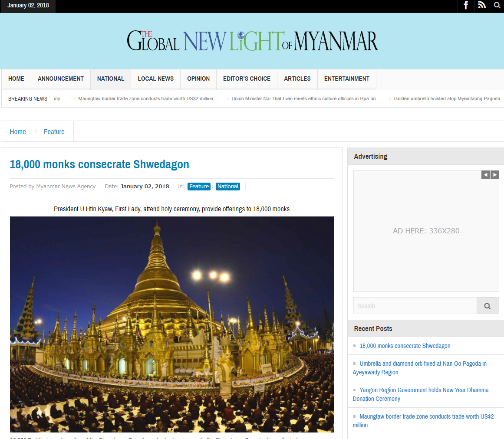Go to the HOME menu item

(16, 79)
